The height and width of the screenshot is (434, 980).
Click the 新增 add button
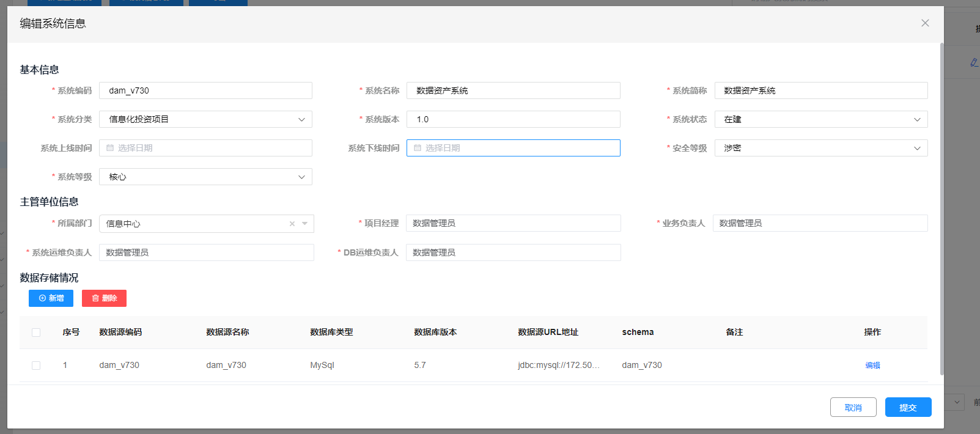51,298
